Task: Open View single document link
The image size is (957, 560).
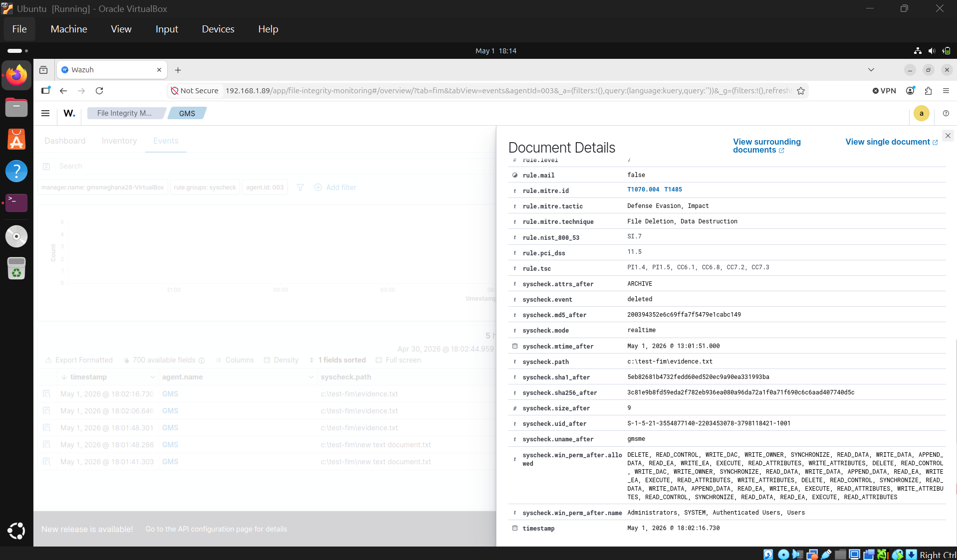Action: pos(891,142)
